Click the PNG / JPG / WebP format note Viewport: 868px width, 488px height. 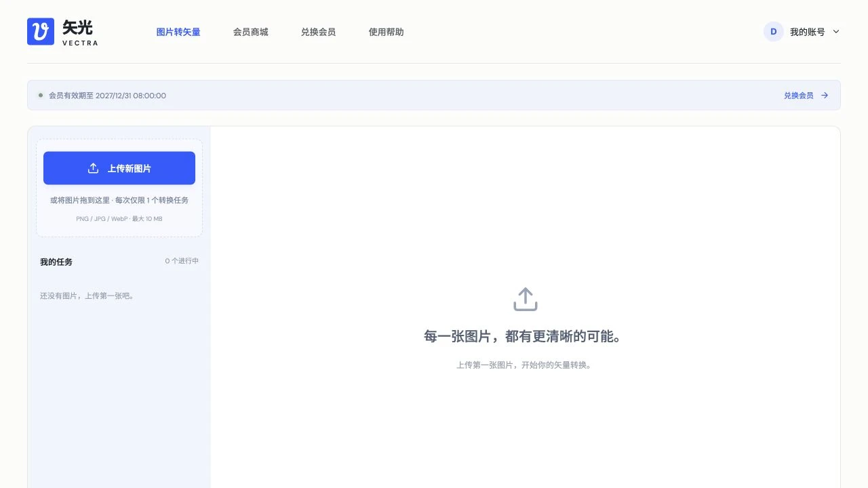(x=119, y=219)
